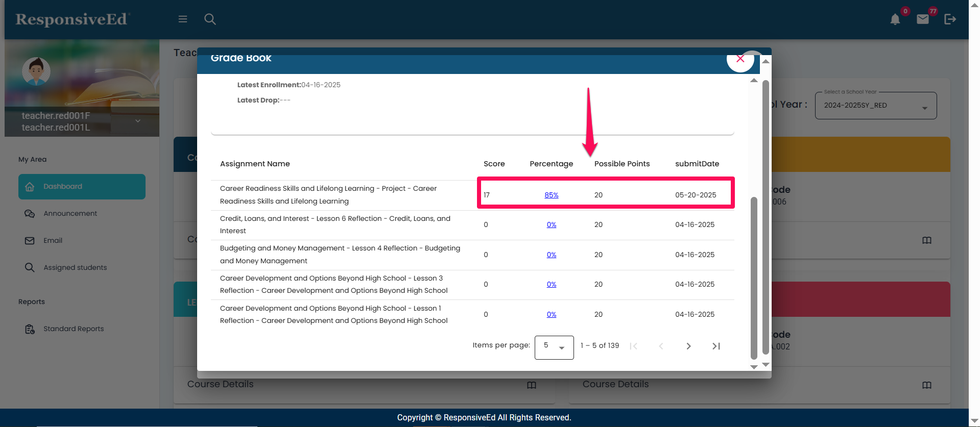980x427 pixels.
Task: Open the mail envelope icon in header
Action: [922, 19]
